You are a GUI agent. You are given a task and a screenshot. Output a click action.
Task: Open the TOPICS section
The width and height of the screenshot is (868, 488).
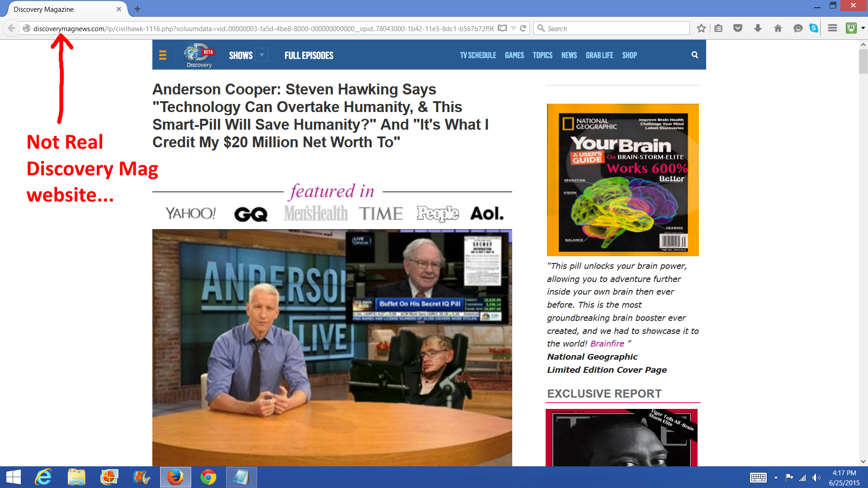[x=542, y=55]
